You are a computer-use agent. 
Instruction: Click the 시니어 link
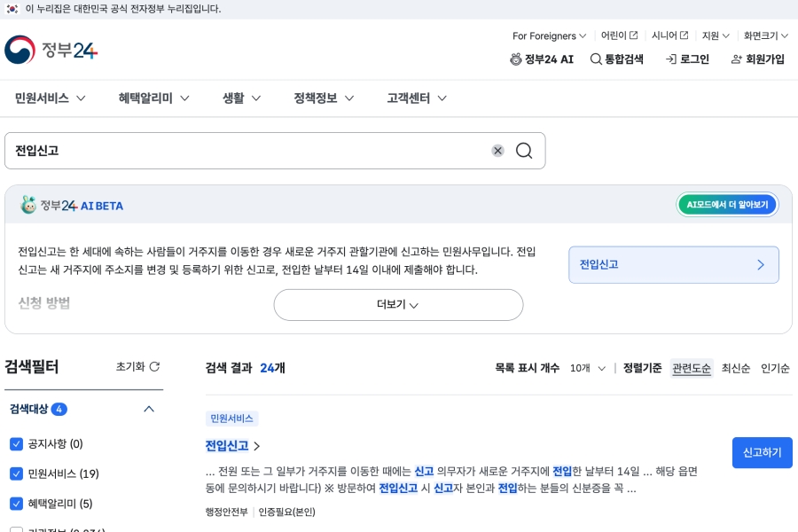pyautogui.click(x=664, y=35)
